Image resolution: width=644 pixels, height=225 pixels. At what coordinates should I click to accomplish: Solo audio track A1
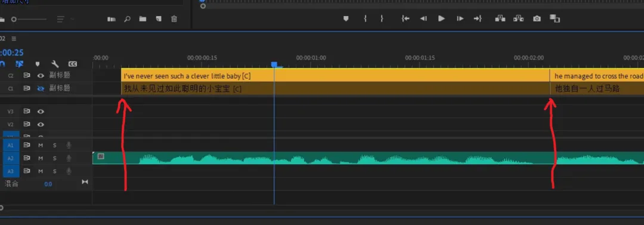click(x=55, y=145)
